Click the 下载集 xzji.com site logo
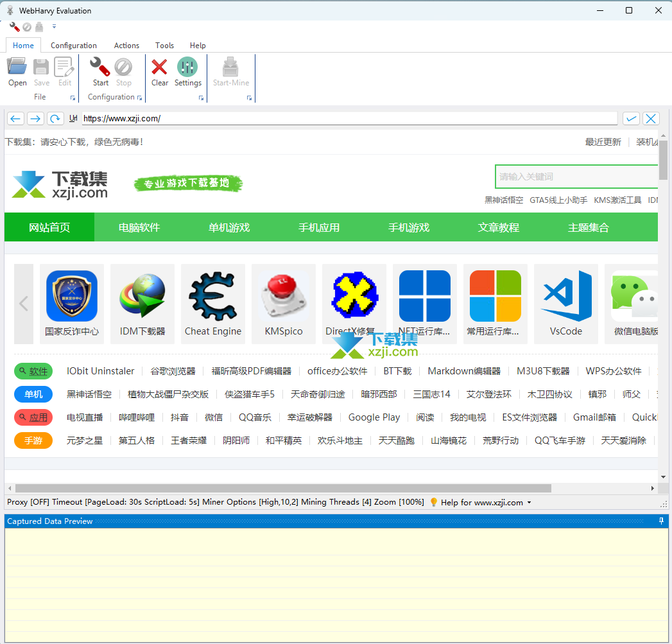The width and height of the screenshot is (672, 644). tap(60, 184)
